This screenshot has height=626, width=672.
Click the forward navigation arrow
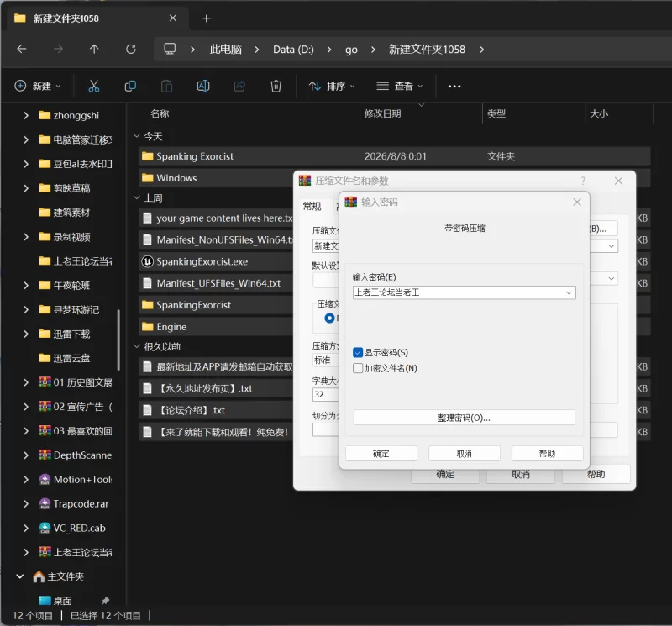click(58, 49)
